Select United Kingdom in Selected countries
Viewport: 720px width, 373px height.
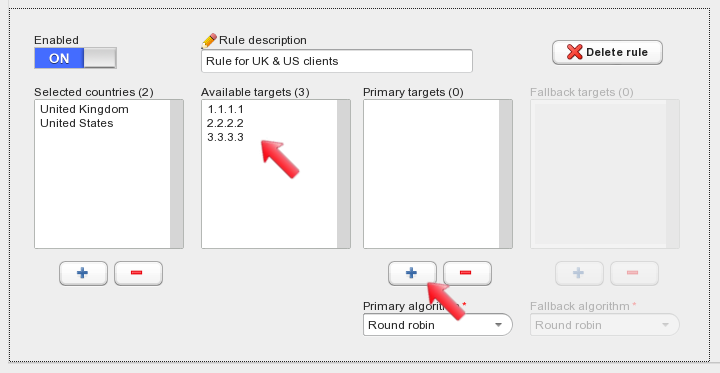pyautogui.click(x=84, y=109)
